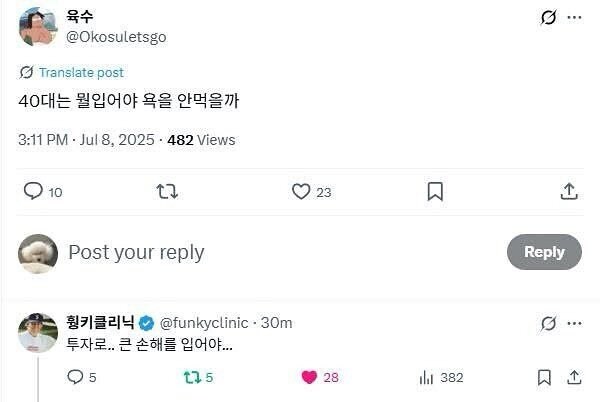This screenshot has height=402, width=600.
Task: Open the @funkyclinic handle link
Action: pyautogui.click(x=205, y=323)
